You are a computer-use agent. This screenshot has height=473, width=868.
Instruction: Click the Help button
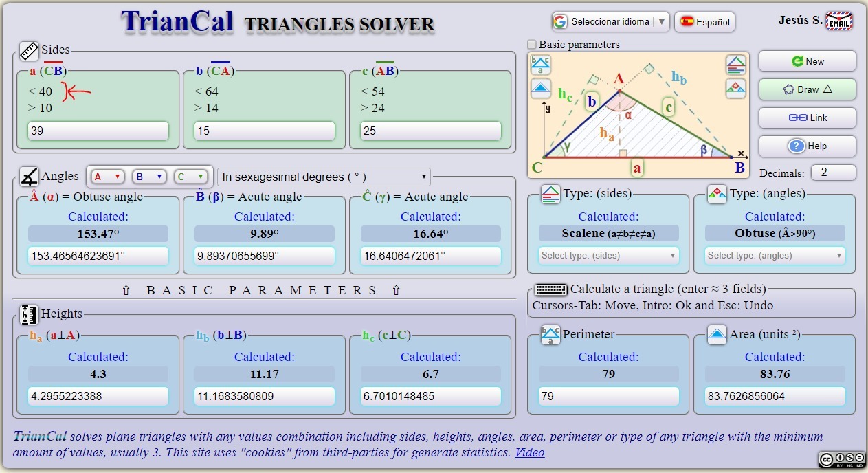click(x=808, y=146)
